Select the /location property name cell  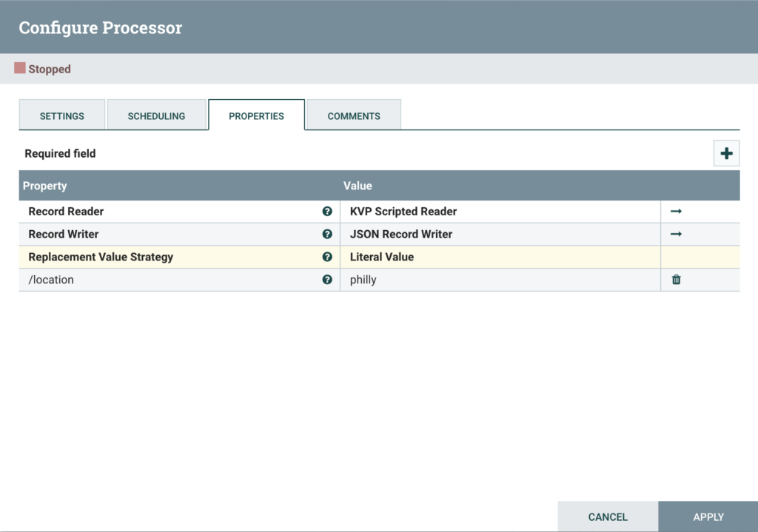[170, 280]
